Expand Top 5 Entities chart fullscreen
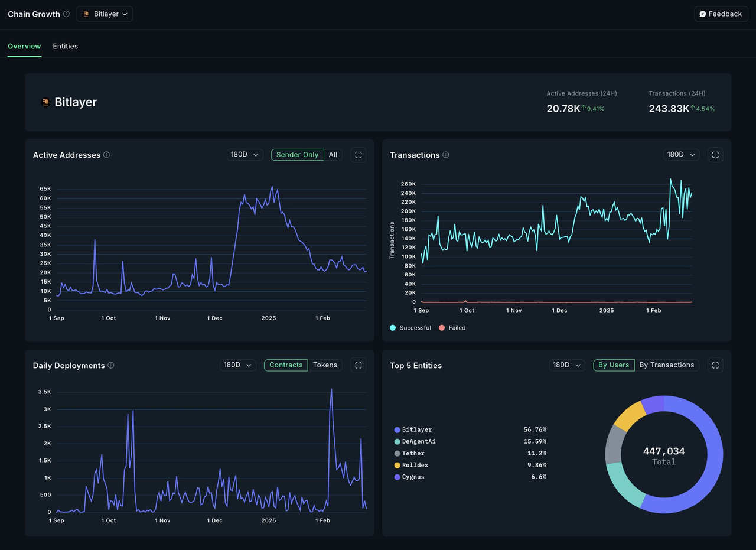Screen dimensions: 756x550 click(715, 365)
